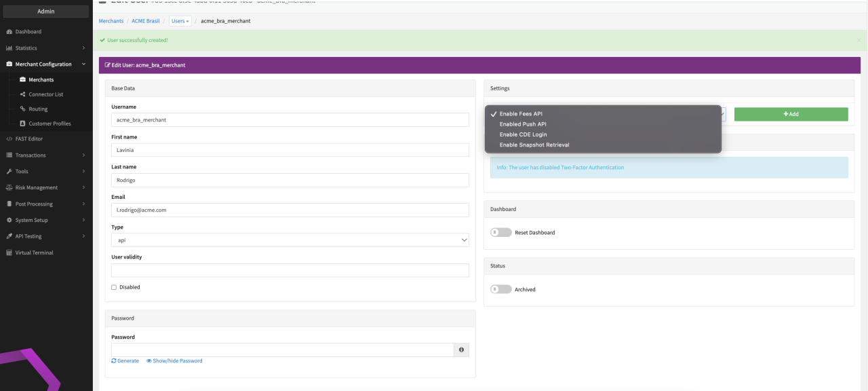The width and height of the screenshot is (868, 391).
Task: Click the Risk Management scales icon
Action: (9, 188)
